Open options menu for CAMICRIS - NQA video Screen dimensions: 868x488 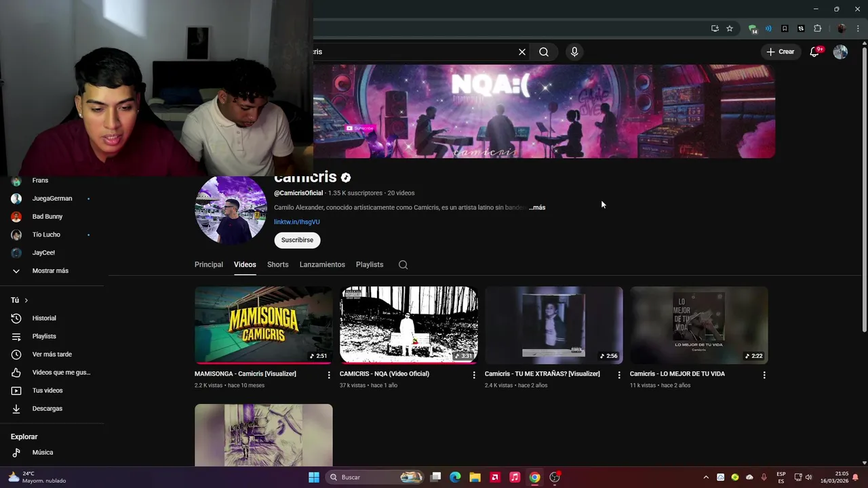click(x=474, y=375)
